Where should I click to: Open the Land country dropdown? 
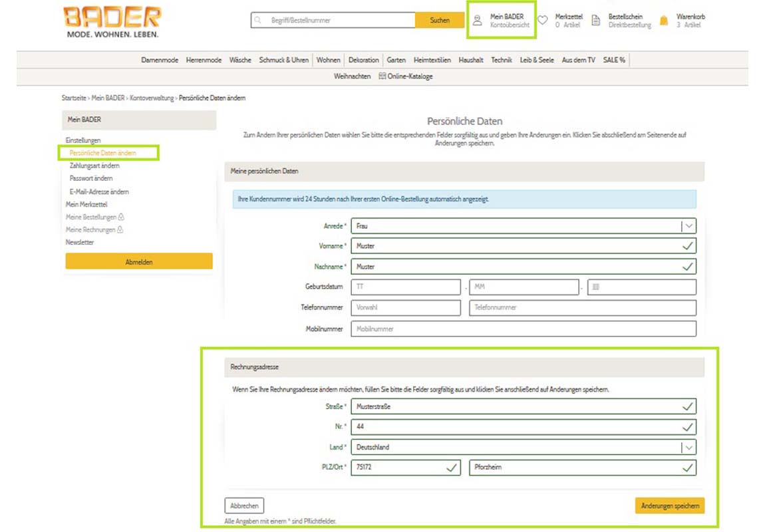click(688, 448)
